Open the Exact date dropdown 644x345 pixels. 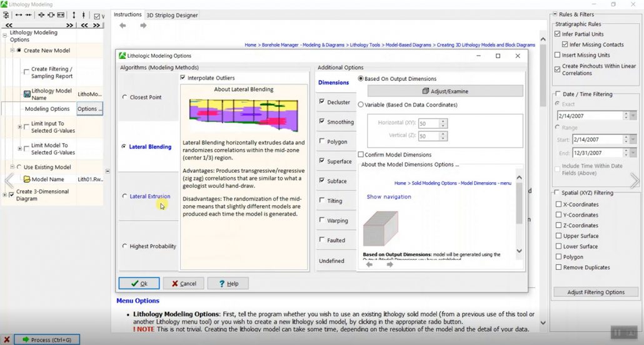click(x=633, y=116)
